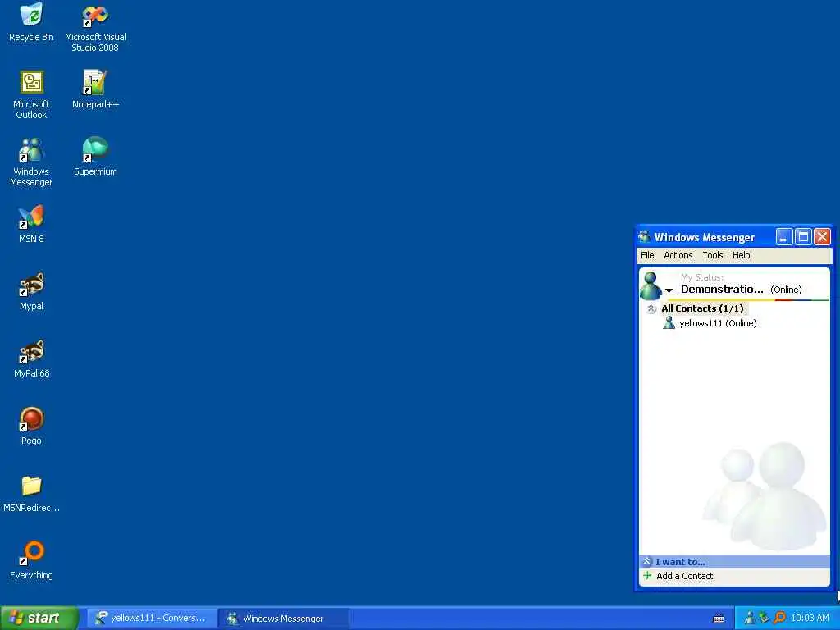Click the Windows Messenger taskbar button
The image size is (840, 630).
pyautogui.click(x=283, y=619)
